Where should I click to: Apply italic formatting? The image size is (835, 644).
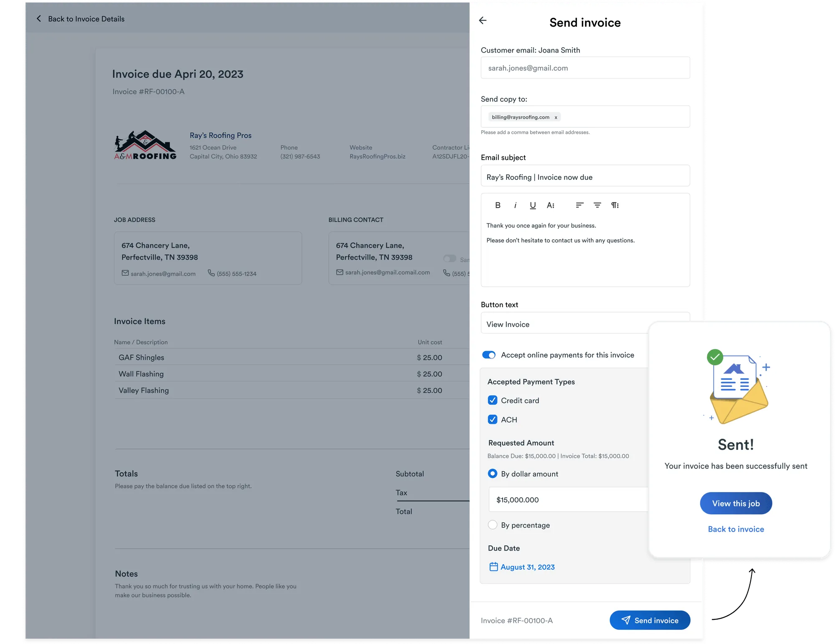click(x=515, y=205)
